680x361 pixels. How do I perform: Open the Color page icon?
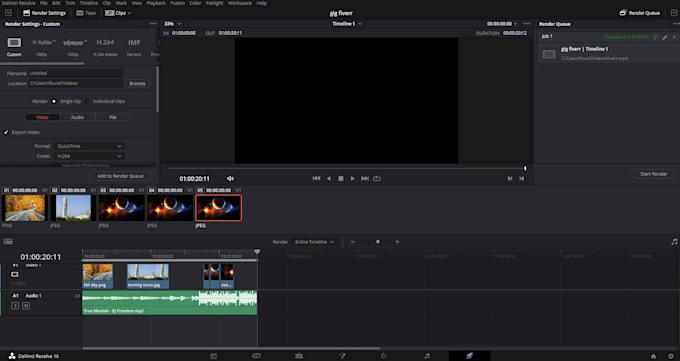pos(384,356)
